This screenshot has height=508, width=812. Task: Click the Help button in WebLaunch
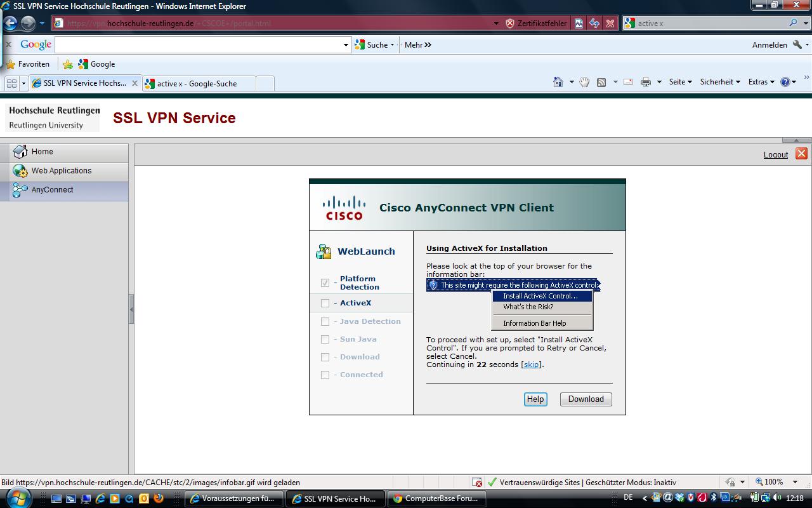(x=535, y=399)
